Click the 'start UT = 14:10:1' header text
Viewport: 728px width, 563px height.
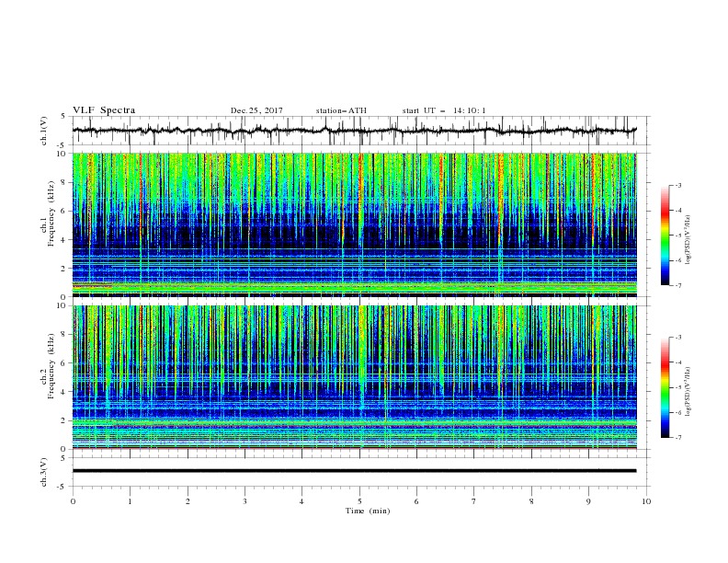click(444, 110)
